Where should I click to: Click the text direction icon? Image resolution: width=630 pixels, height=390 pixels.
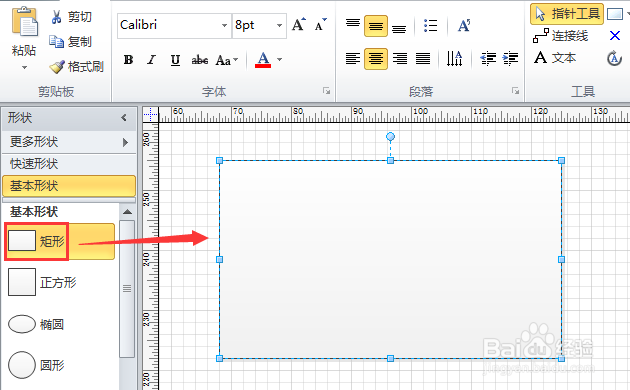454,59
